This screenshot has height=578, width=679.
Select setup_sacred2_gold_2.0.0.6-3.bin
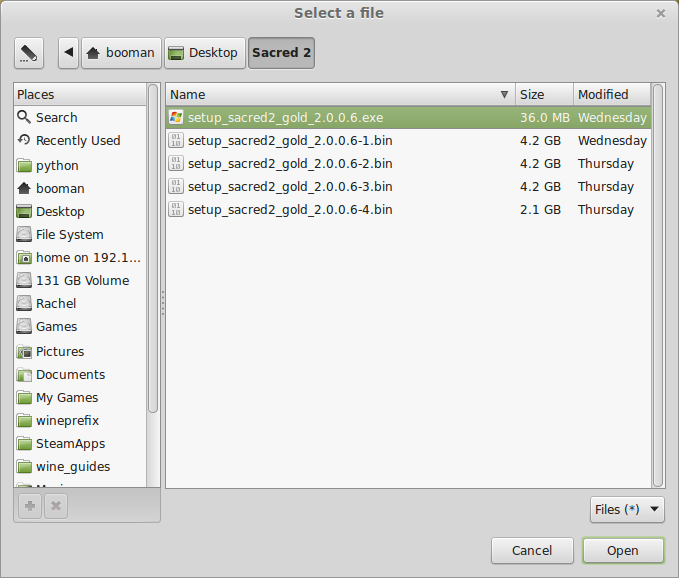[408, 186]
